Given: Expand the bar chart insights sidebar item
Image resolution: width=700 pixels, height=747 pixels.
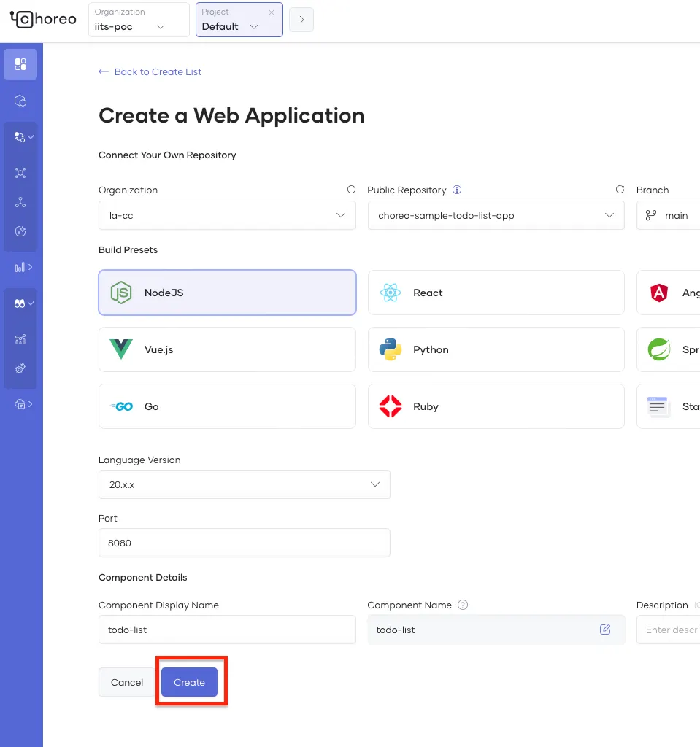Looking at the screenshot, I should click(23, 267).
